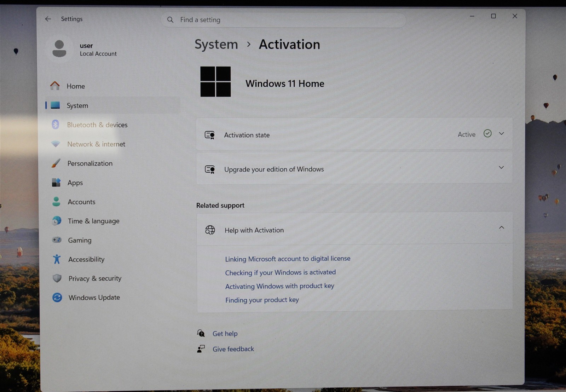The height and width of the screenshot is (392, 566).
Task: Click the Get help link
Action: (225, 333)
